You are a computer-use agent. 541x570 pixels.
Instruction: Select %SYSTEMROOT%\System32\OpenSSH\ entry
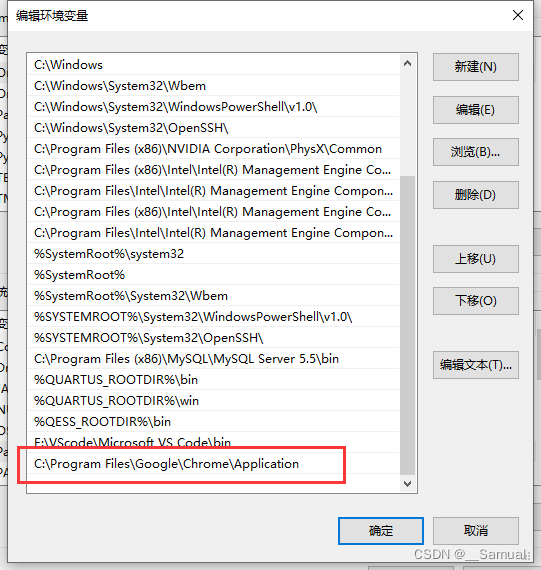[213, 338]
